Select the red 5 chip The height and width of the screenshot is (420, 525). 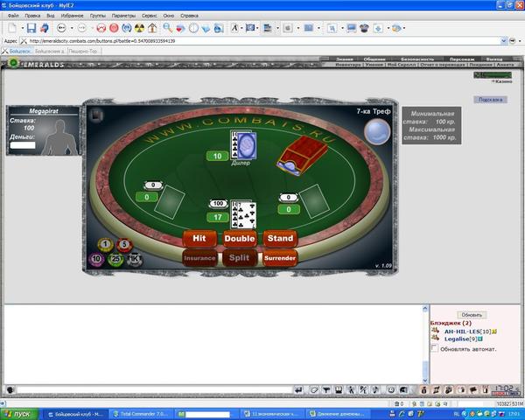click(x=124, y=245)
